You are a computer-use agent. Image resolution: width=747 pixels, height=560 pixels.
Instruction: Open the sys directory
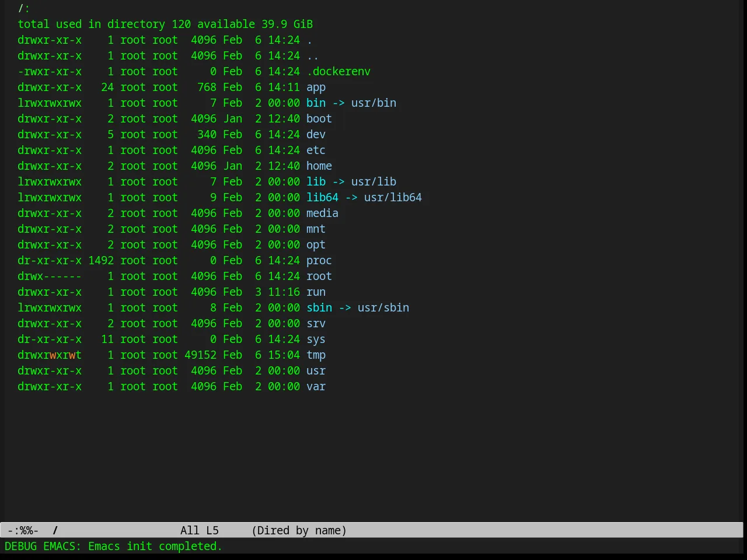tap(316, 339)
